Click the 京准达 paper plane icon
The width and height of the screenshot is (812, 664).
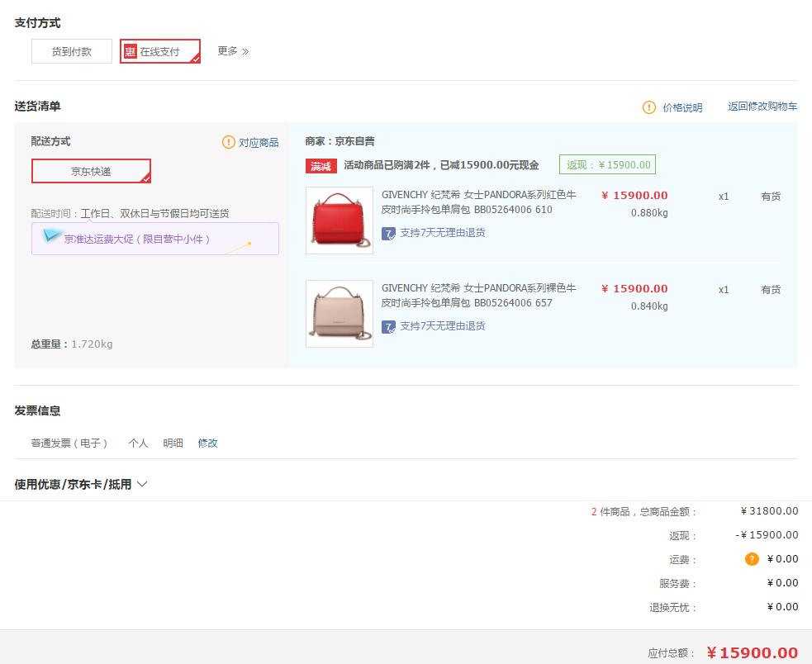51,235
